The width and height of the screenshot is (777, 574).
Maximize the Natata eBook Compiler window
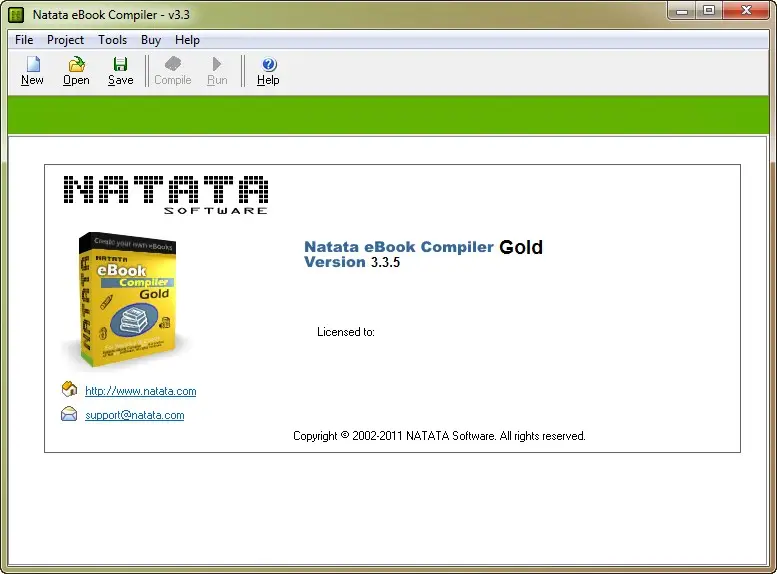tap(709, 11)
